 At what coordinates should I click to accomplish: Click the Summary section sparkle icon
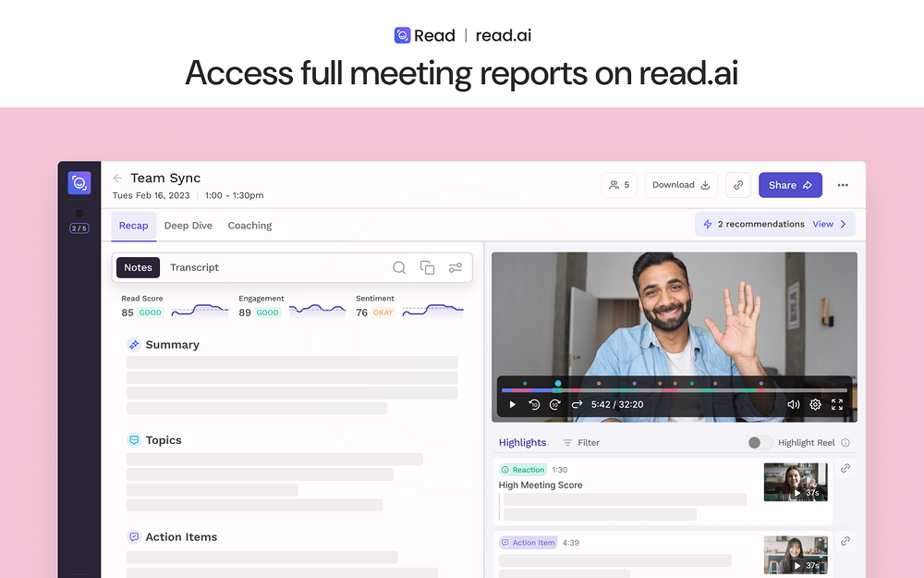pos(134,344)
